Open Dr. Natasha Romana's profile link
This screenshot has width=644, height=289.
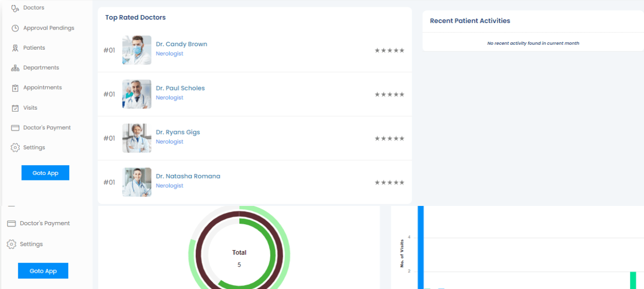click(188, 176)
